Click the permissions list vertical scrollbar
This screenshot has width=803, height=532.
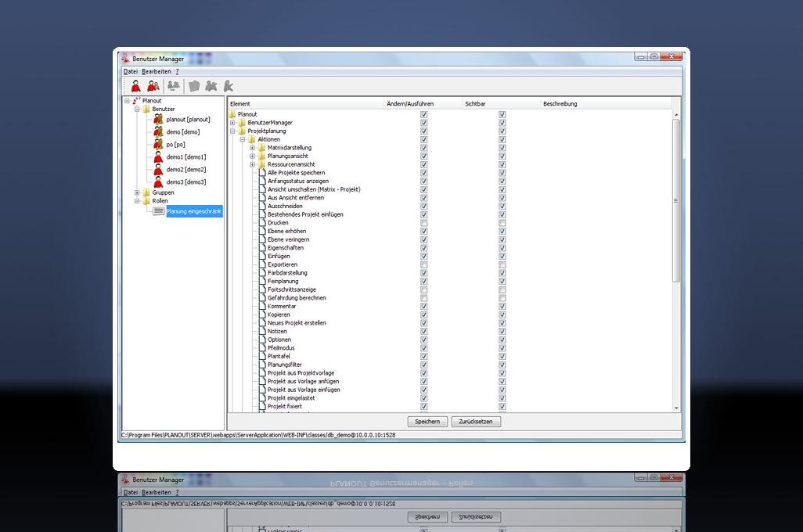tap(676, 201)
